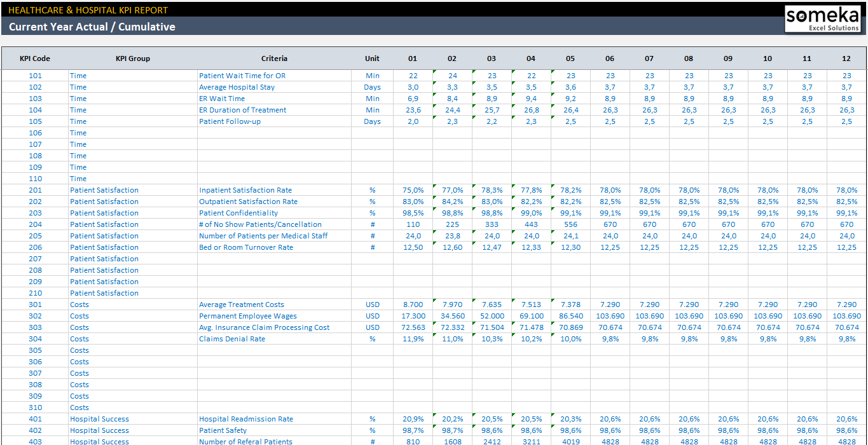The width and height of the screenshot is (868, 445).
Task: Select the "Claims Denial Rate" link
Action: point(231,338)
